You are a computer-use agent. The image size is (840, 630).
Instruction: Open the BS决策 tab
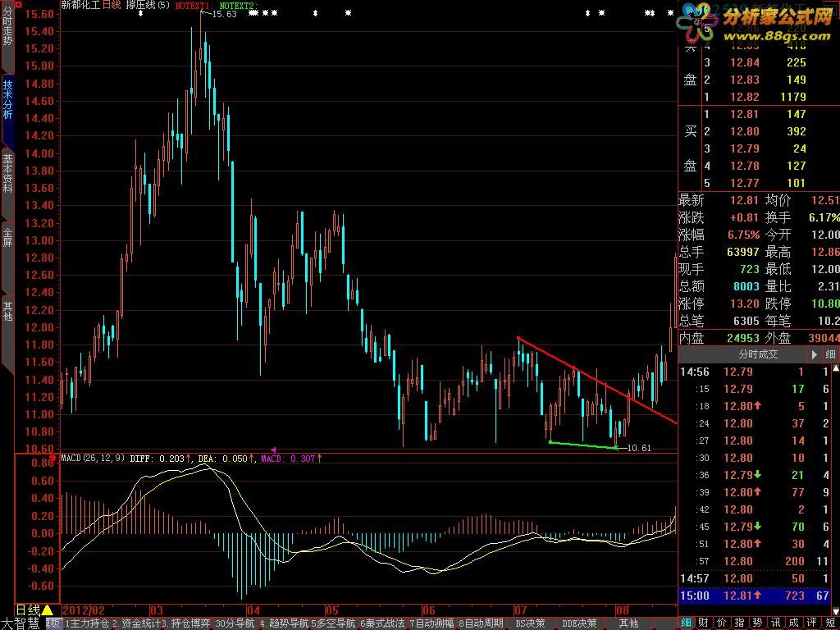pos(531,623)
